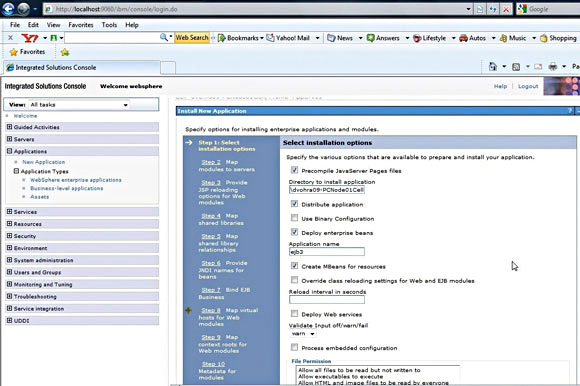The image size is (580, 386).
Task: Click the Yahoo! logo in the toolbar
Action: (30, 38)
